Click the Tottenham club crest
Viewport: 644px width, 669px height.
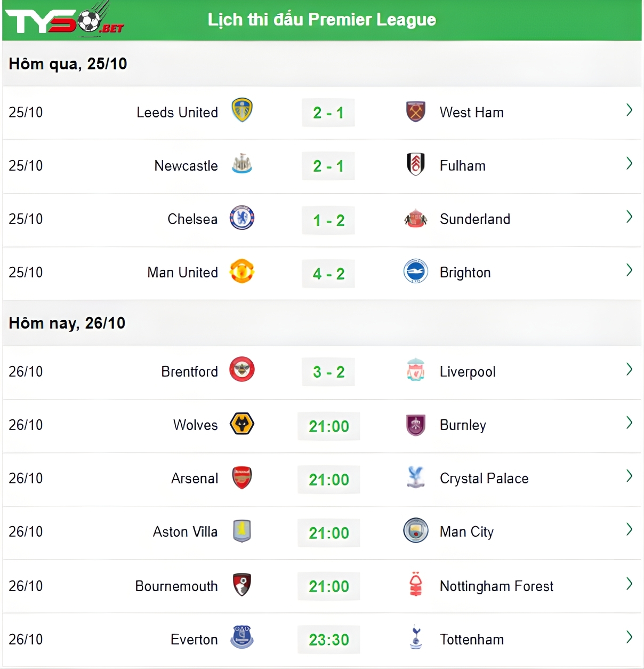coord(415,638)
